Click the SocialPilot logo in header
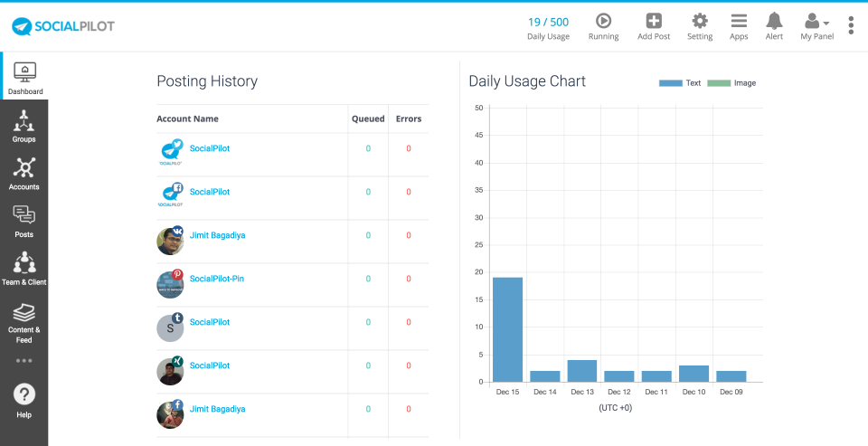 [x=63, y=26]
